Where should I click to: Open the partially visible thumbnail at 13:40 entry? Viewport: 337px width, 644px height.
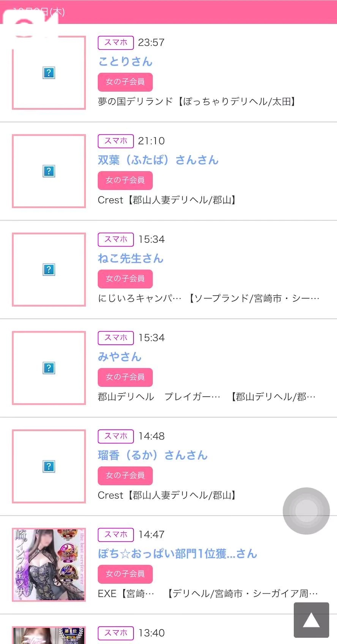click(x=49, y=636)
